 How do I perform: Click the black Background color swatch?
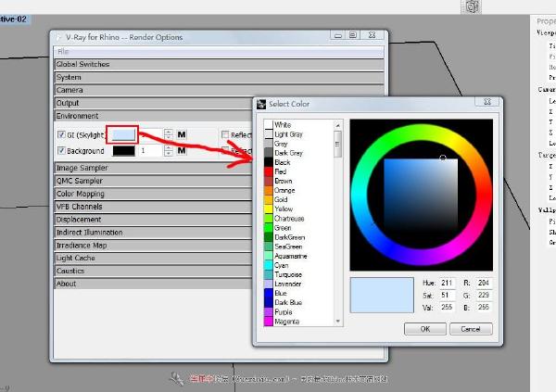click(x=123, y=151)
